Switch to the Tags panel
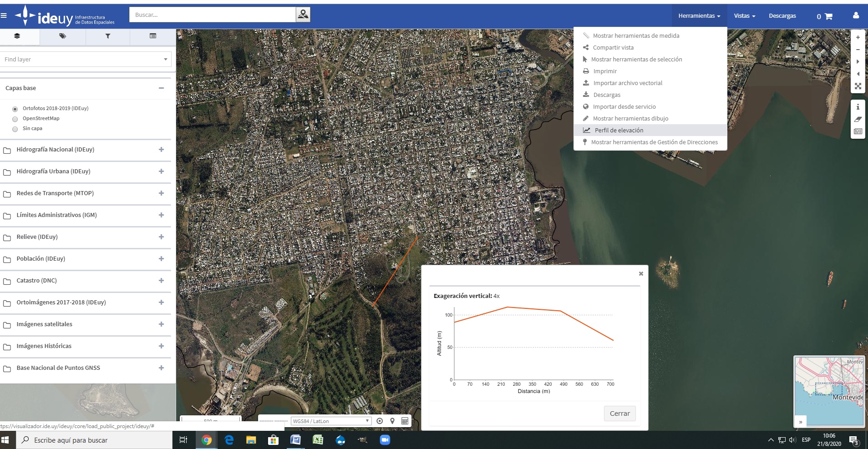Screen dimensions: 868x449 (62, 36)
